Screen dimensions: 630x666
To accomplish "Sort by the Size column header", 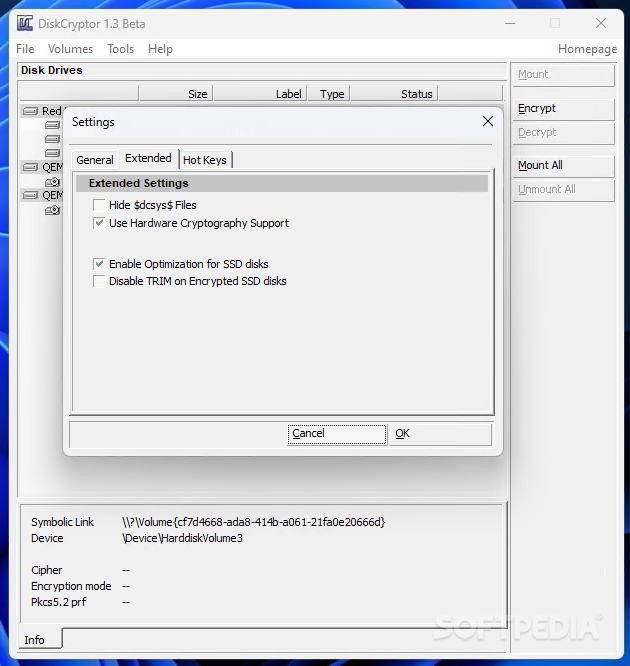I will point(176,93).
